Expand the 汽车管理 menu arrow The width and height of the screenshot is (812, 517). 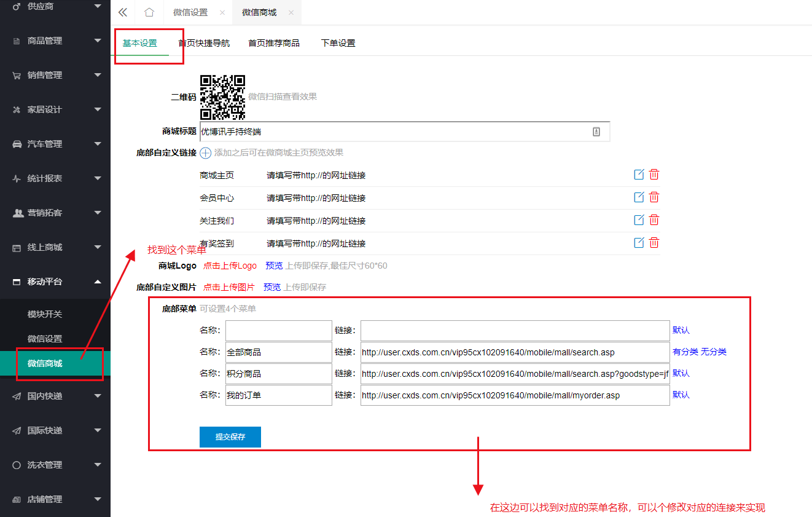[x=98, y=144]
